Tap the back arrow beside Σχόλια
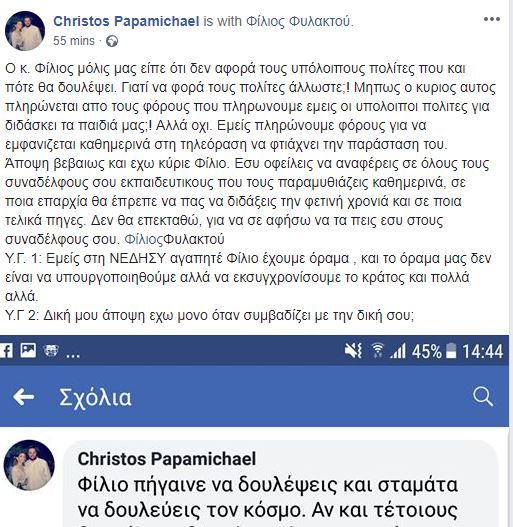 point(24,397)
